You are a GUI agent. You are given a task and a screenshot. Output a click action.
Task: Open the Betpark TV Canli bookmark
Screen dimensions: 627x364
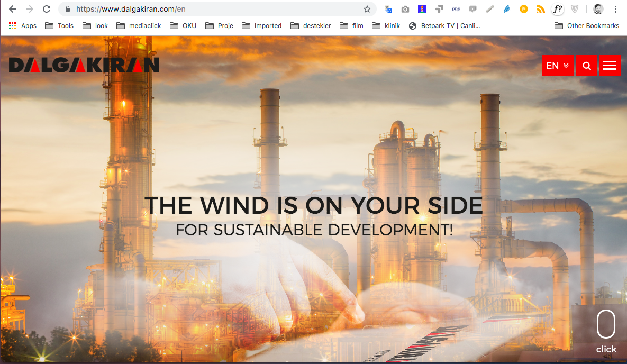447,25
